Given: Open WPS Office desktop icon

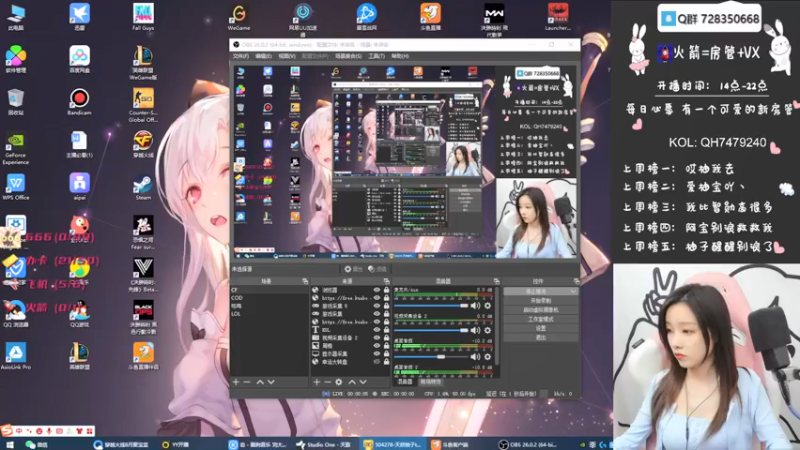Looking at the screenshot, I should click(x=15, y=187).
